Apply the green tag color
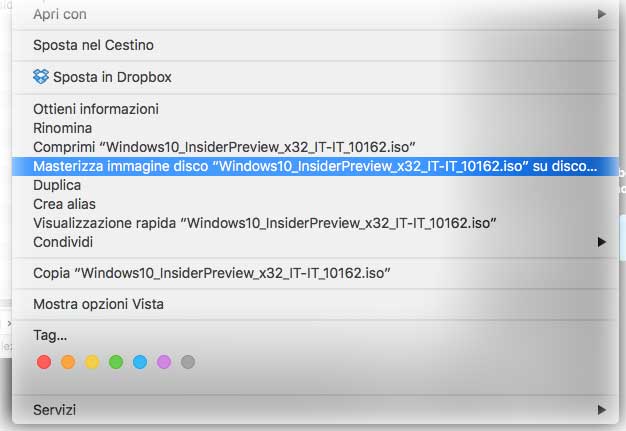 [116, 362]
